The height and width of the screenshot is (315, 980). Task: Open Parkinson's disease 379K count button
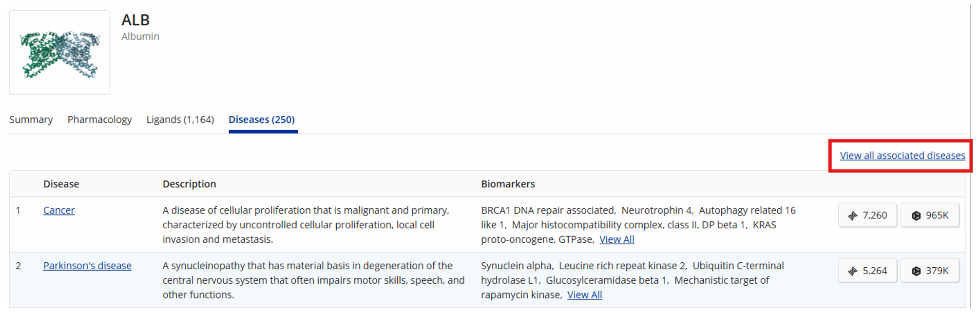[x=930, y=271]
